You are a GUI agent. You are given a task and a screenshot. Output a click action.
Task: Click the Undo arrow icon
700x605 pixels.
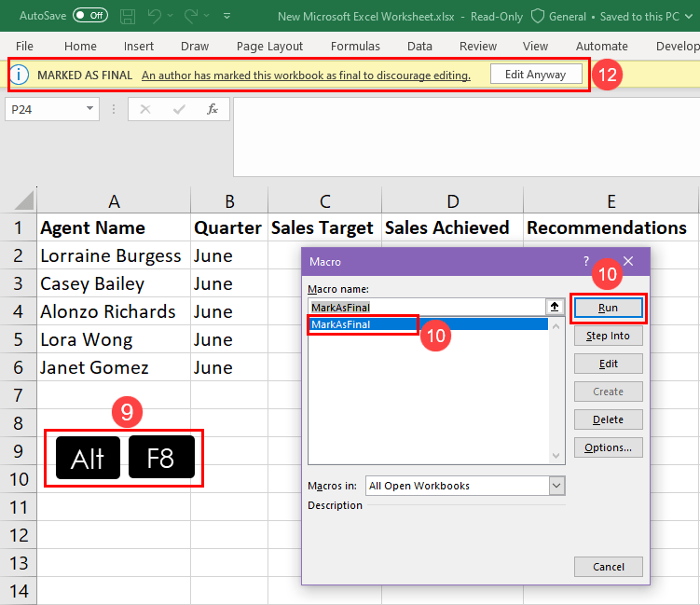pos(155,16)
